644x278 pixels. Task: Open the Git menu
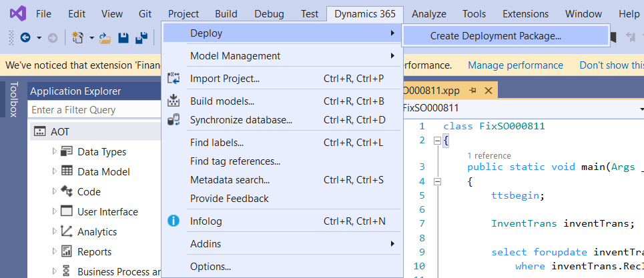pyautogui.click(x=145, y=14)
